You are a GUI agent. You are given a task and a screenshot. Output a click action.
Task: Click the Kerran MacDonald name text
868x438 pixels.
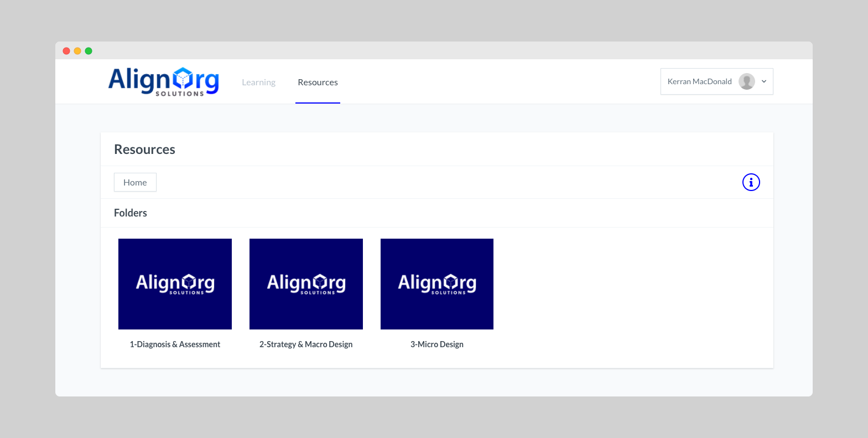coord(699,81)
